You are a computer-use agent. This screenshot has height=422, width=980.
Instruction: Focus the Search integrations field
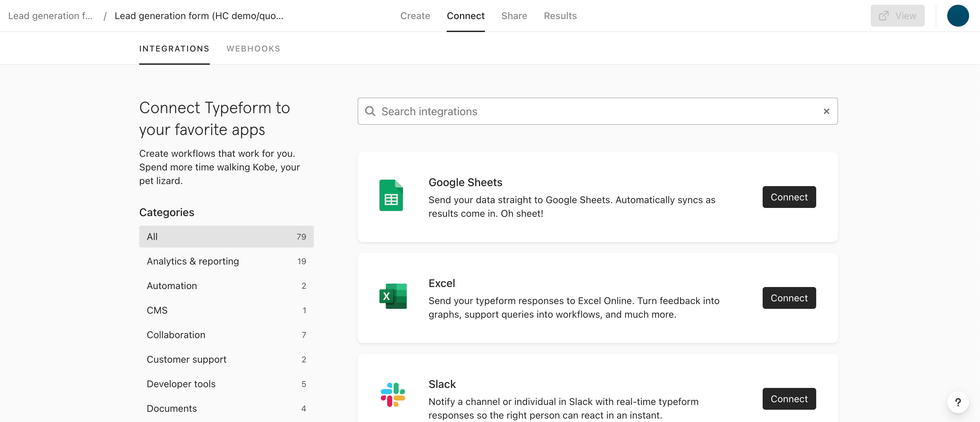click(x=597, y=111)
